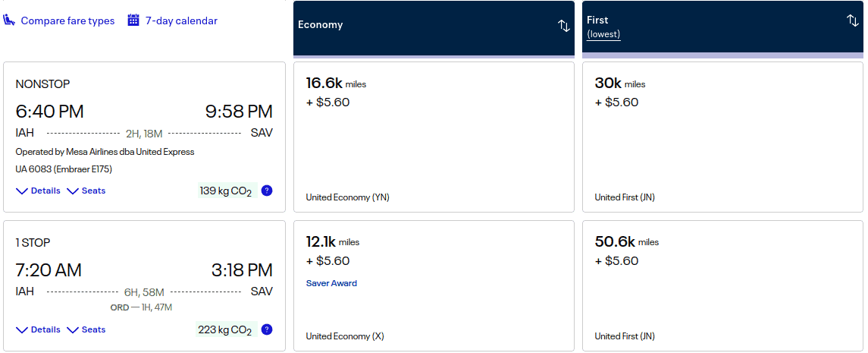Click United First (JN) on the nonstop flight

click(x=625, y=197)
